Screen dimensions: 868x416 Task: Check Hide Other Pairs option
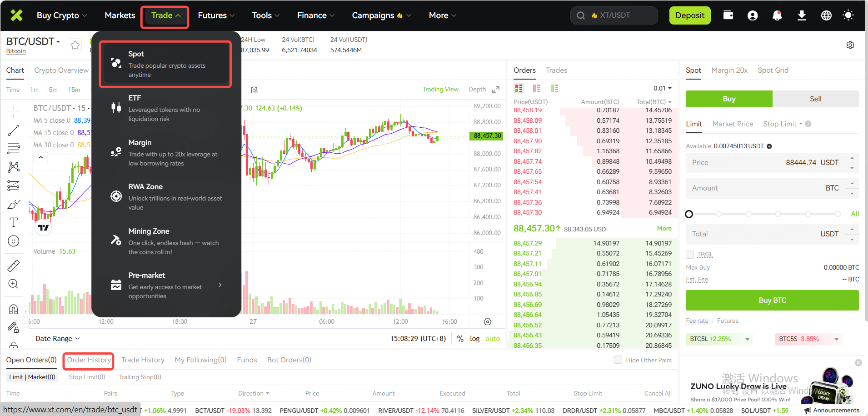click(618, 360)
